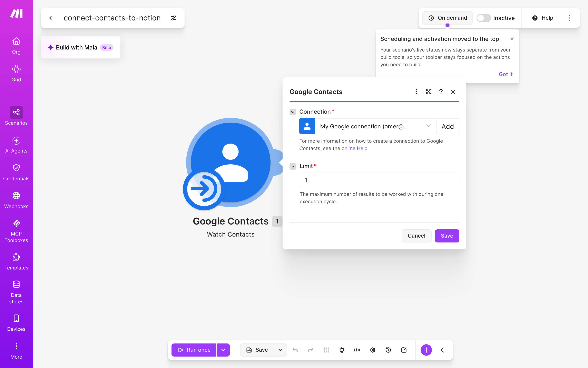Click the redo arrow in bottom toolbar
This screenshot has width=588, height=368.
tap(311, 350)
